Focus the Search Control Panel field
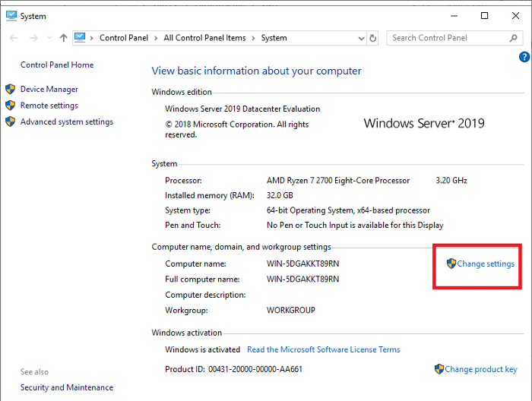Image resolution: width=532 pixels, height=401 pixels. 454,38
